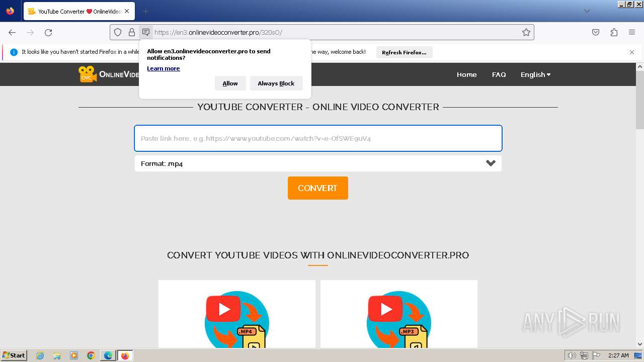Click the Refresh Firefox button

click(404, 52)
